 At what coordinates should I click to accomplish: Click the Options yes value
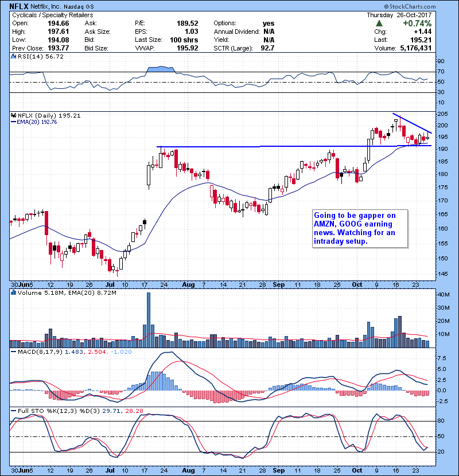[x=269, y=24]
